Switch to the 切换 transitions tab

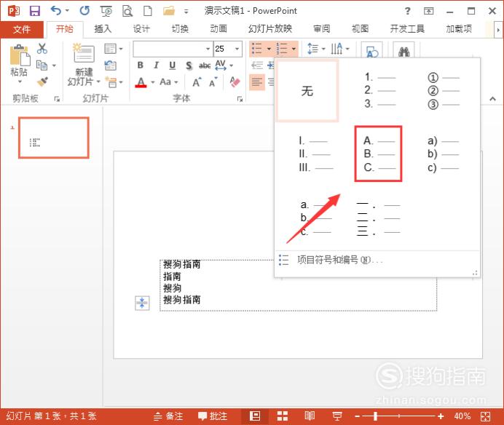pyautogui.click(x=180, y=29)
